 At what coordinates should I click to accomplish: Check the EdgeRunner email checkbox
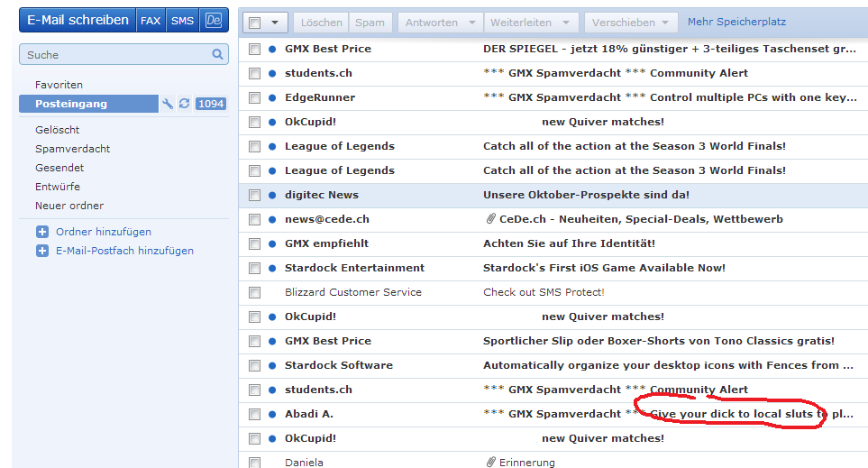[x=255, y=97]
